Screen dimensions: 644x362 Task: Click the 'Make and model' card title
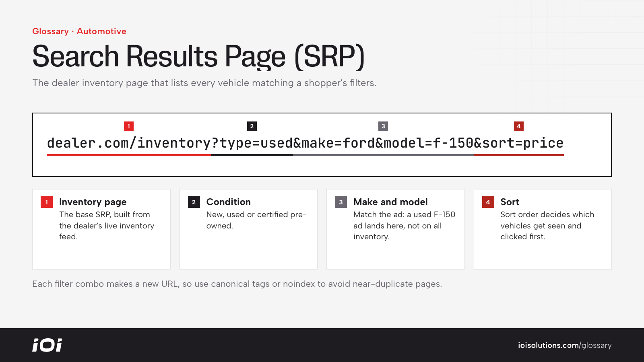pos(390,202)
